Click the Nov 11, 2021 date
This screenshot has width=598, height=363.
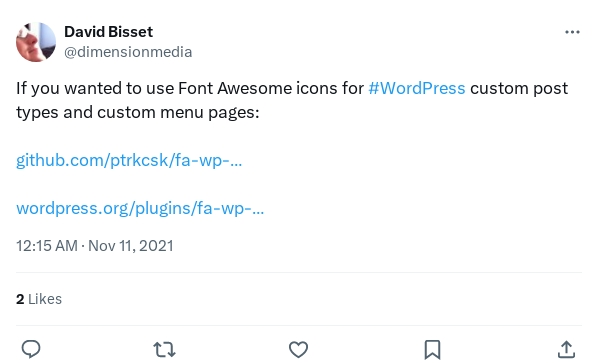click(131, 246)
